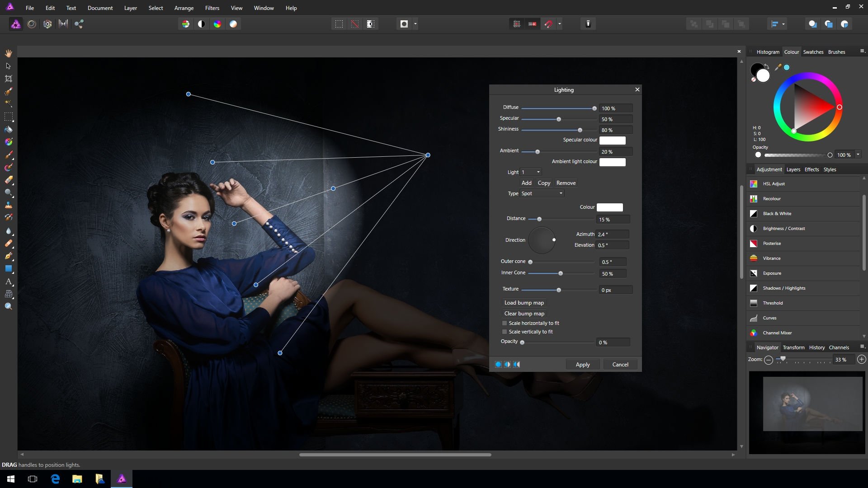Click the Curves adjustment icon
The image size is (868, 488).
pyautogui.click(x=754, y=318)
